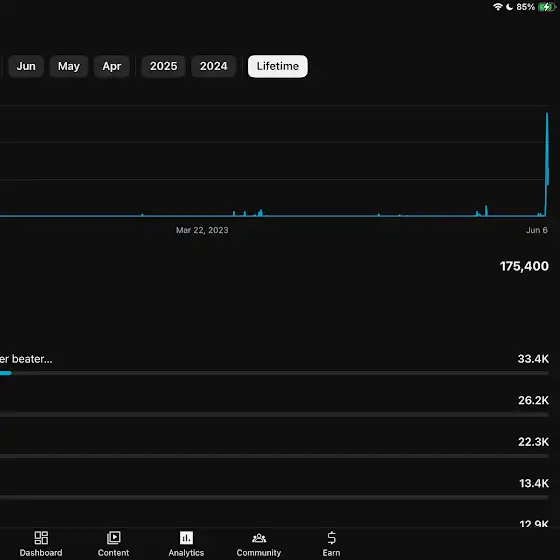Switch range to 2024
The height and width of the screenshot is (560, 560).
(214, 66)
